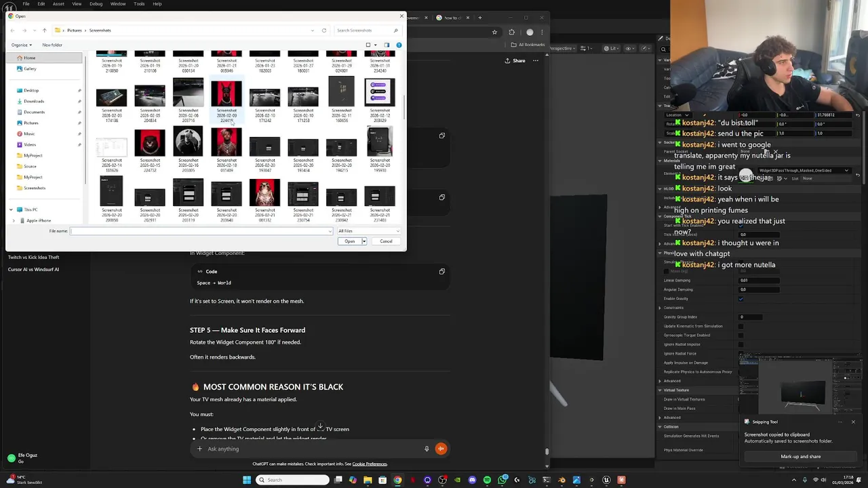Collapse the This PC tree node
This screenshot has height=488, width=868.
(x=11, y=209)
